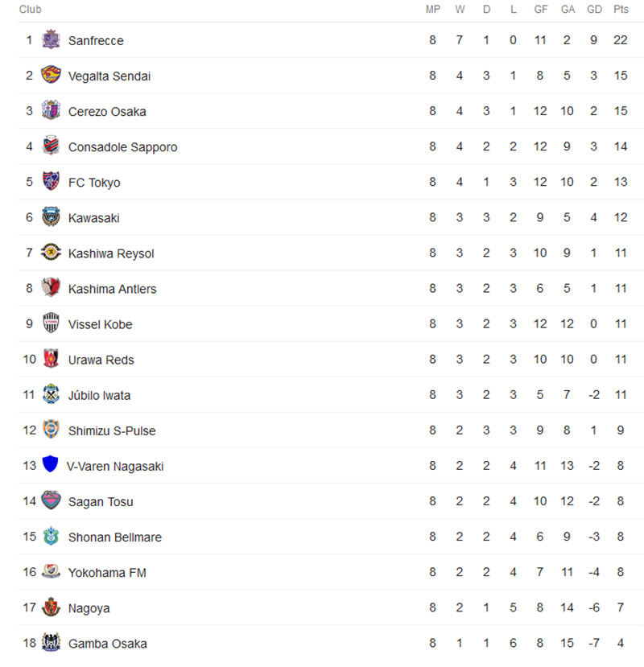Click the Cerezo Osaka crest icon
The height and width of the screenshot is (667, 644).
tap(51, 110)
